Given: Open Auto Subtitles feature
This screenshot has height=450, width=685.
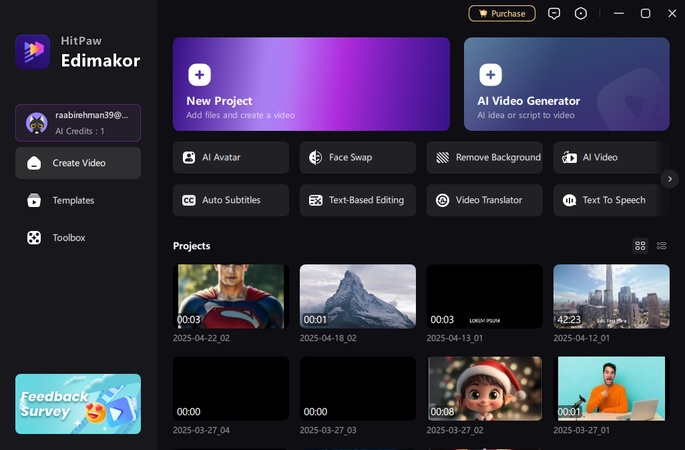Looking at the screenshot, I should 230,200.
